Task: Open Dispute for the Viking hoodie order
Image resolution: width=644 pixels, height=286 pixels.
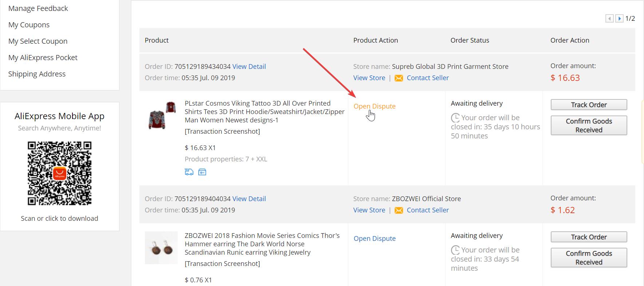Action: (x=374, y=106)
